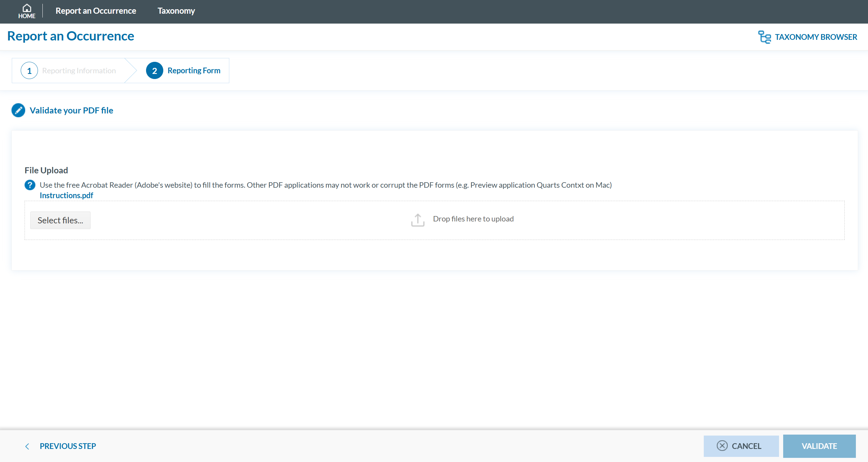This screenshot has height=462, width=868.
Task: Click the step 2 circle number
Action: (x=154, y=71)
